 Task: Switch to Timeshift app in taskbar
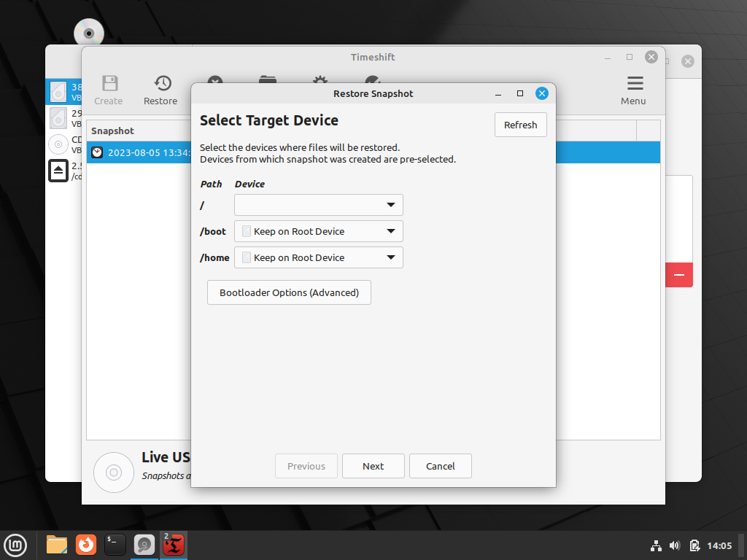[174, 545]
